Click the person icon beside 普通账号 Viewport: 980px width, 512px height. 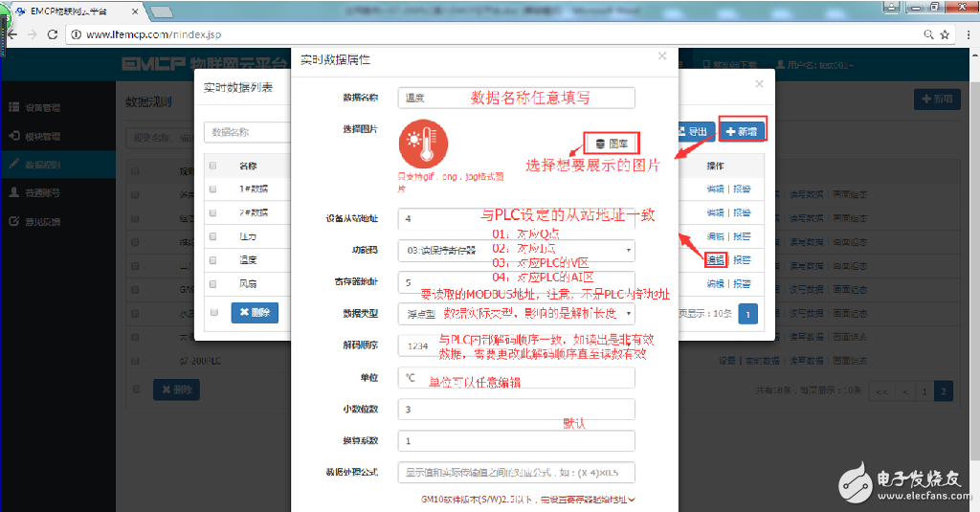click(x=13, y=192)
